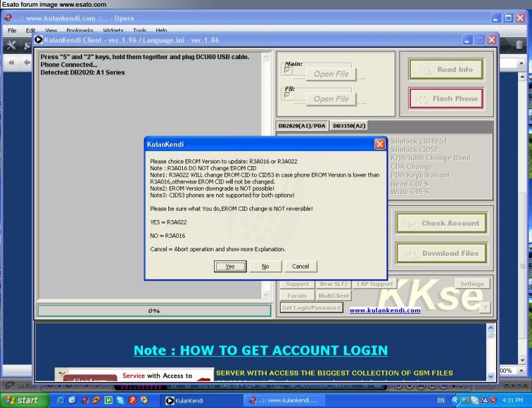Viewport: 532px width, 408px height.
Task: Click the Forum button
Action: point(297,296)
